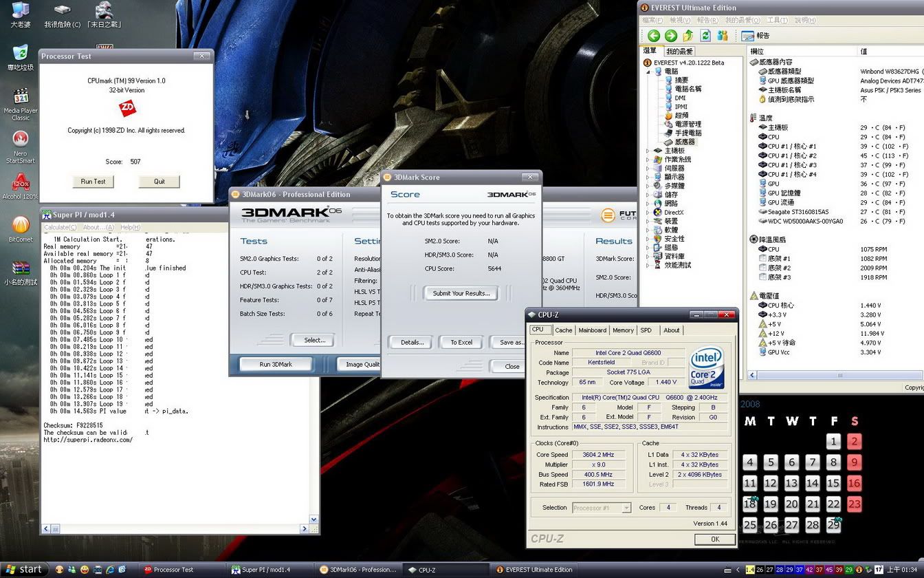This screenshot has width=924, height=578.
Task: Expand 伺服器 node in EVEREST tree
Action: click(648, 168)
